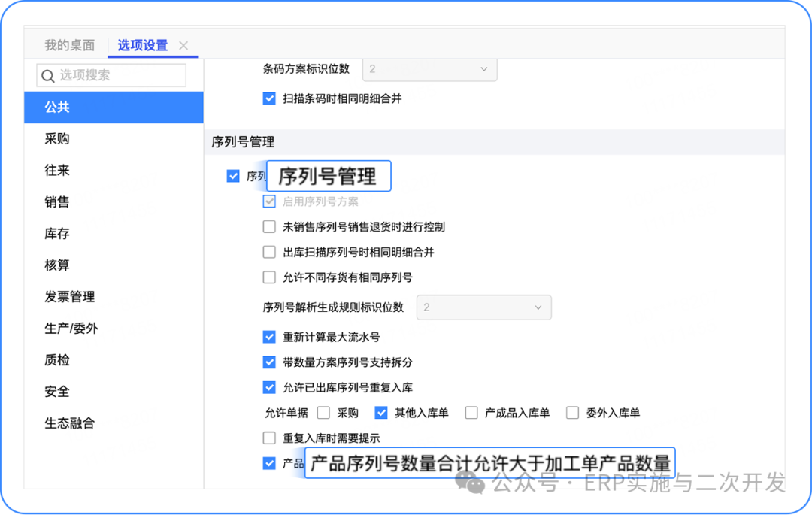812x515 pixels.
Task: Go to 发票管理 settings
Action: click(x=70, y=297)
